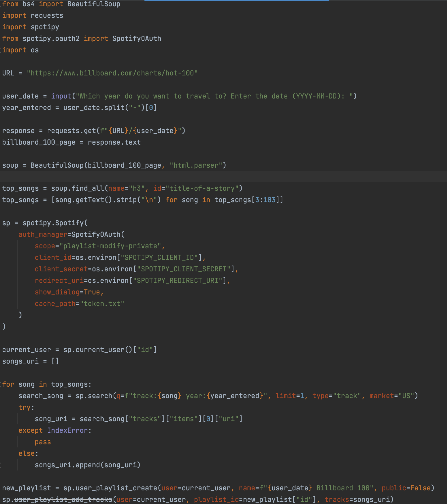Collapse the fold marker beside the for loop
Screen dimensions: 447x504
point(1,384)
